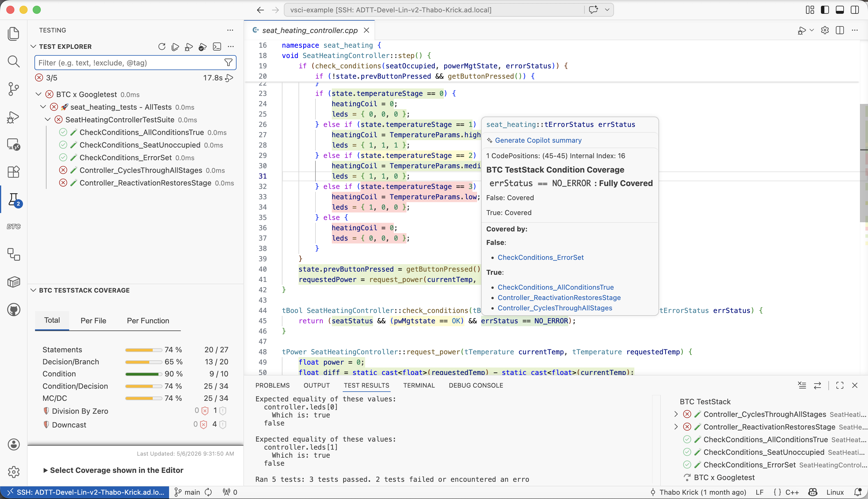Open the Search view in activity bar
The image size is (868, 499).
[x=13, y=61]
